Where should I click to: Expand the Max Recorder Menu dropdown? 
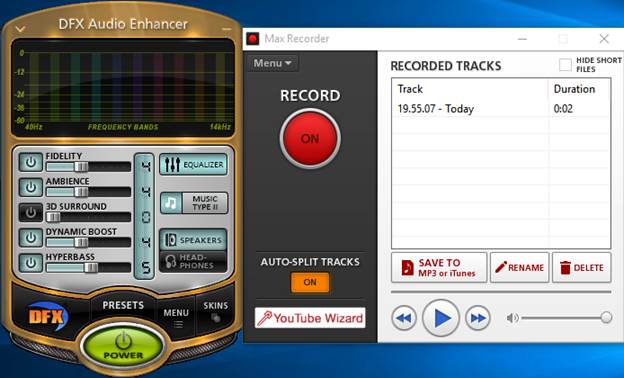click(273, 63)
